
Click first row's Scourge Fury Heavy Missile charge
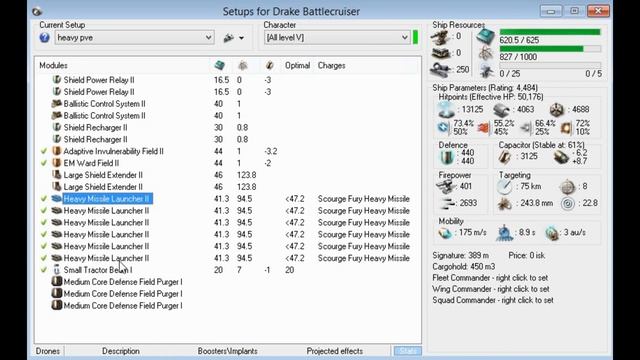click(364, 199)
